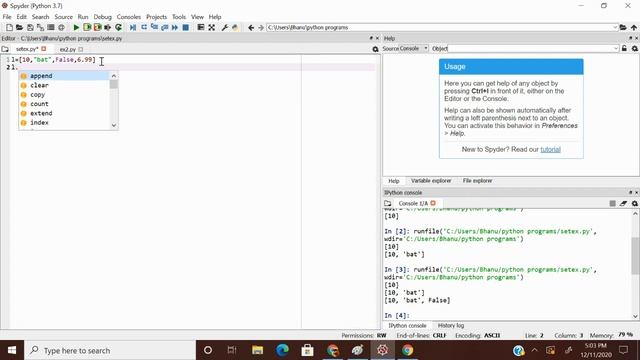640x360 pixels.
Task: Run the selection or current line
Action: [108, 27]
